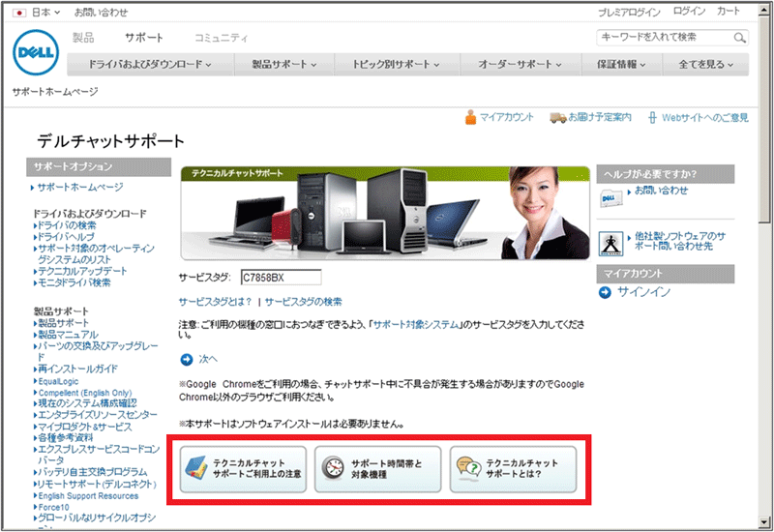Click テクニカルチャットサポートご利用上の注意 button
The width and height of the screenshot is (774, 532).
pyautogui.click(x=243, y=469)
